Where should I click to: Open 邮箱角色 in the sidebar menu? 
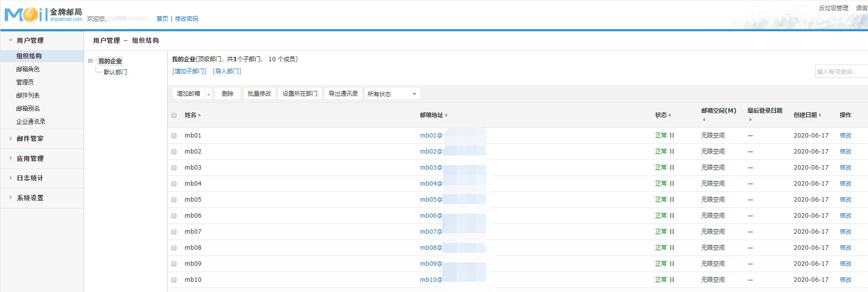(28, 69)
